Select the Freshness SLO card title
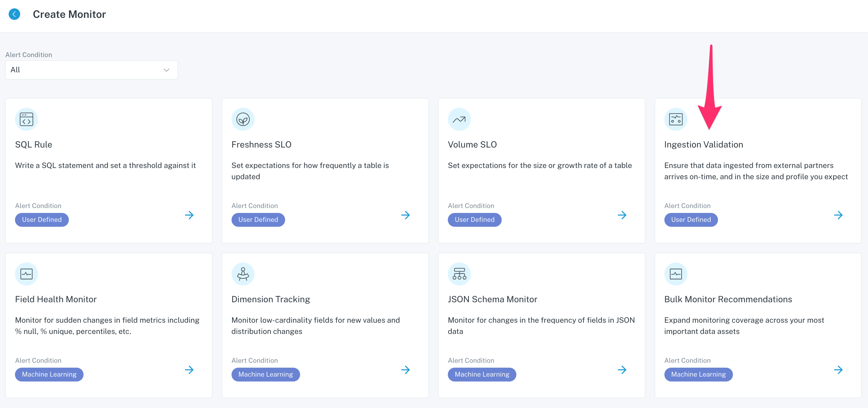 pos(261,145)
